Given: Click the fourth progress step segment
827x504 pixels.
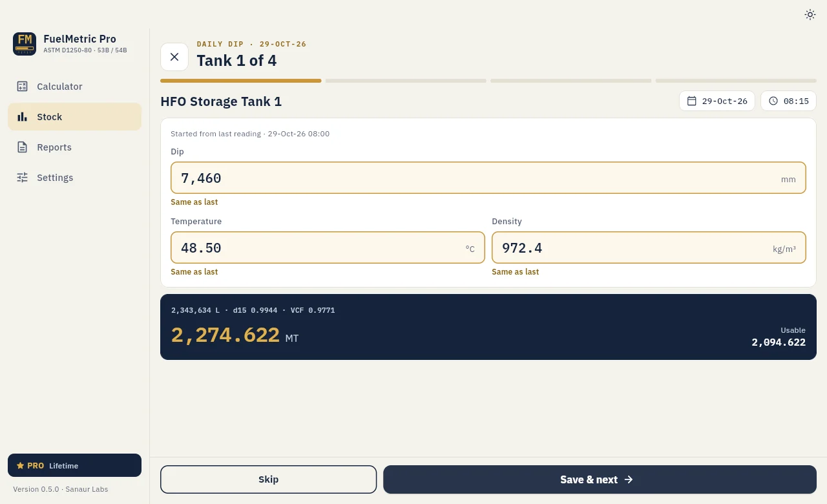Looking at the screenshot, I should [736, 81].
